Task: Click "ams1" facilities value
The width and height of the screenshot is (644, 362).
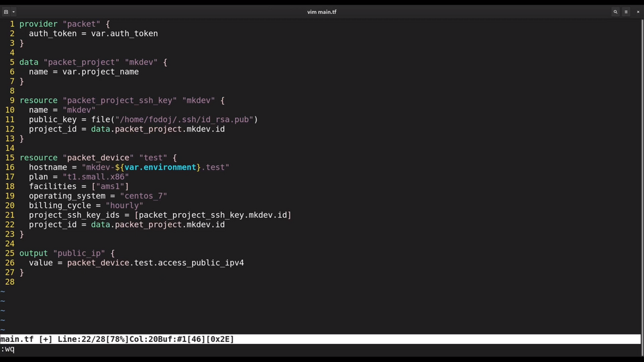Action: point(110,186)
